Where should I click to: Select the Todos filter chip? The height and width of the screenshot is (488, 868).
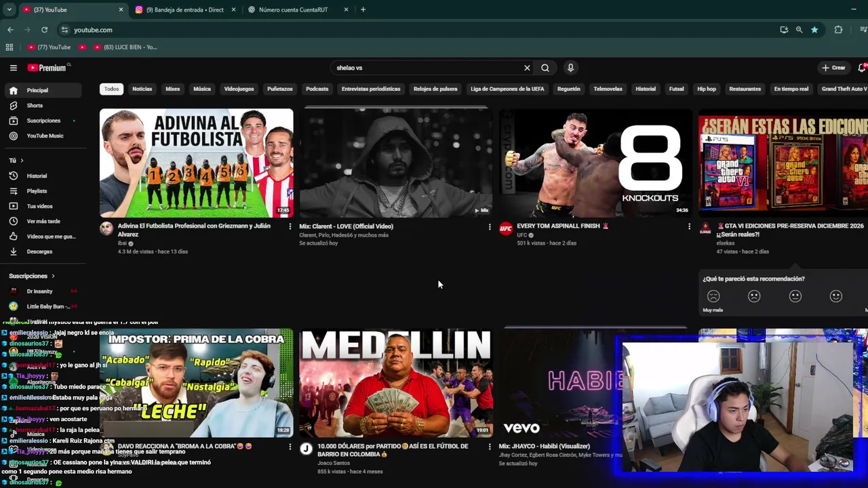click(111, 89)
